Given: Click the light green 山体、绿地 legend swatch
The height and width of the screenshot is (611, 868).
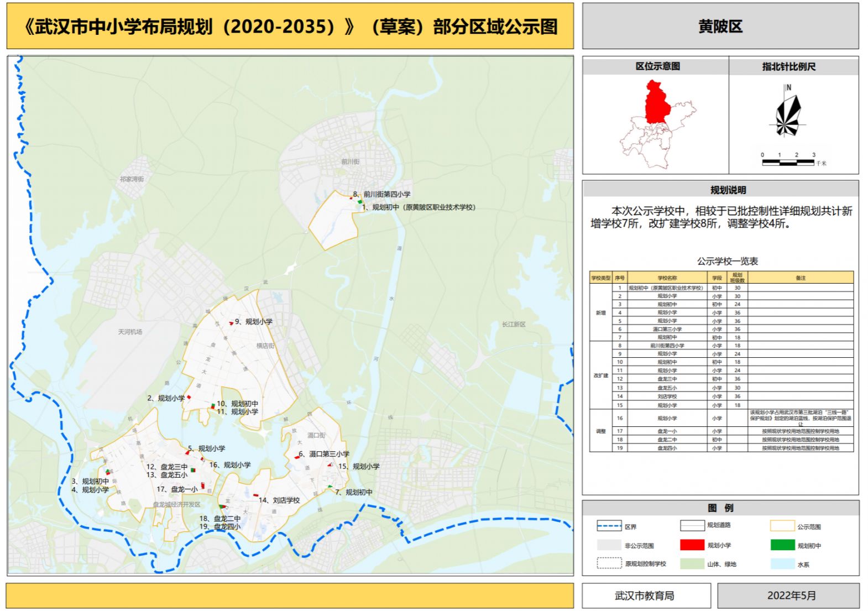Looking at the screenshot, I should point(692,563).
